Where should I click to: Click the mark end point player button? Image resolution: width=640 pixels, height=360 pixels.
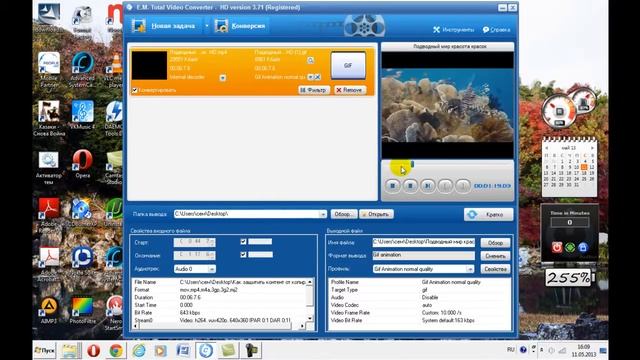[462, 186]
